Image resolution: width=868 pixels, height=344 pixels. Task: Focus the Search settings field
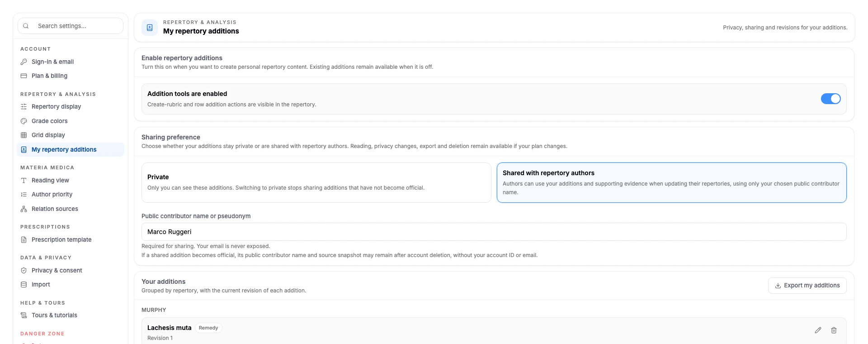(x=71, y=26)
